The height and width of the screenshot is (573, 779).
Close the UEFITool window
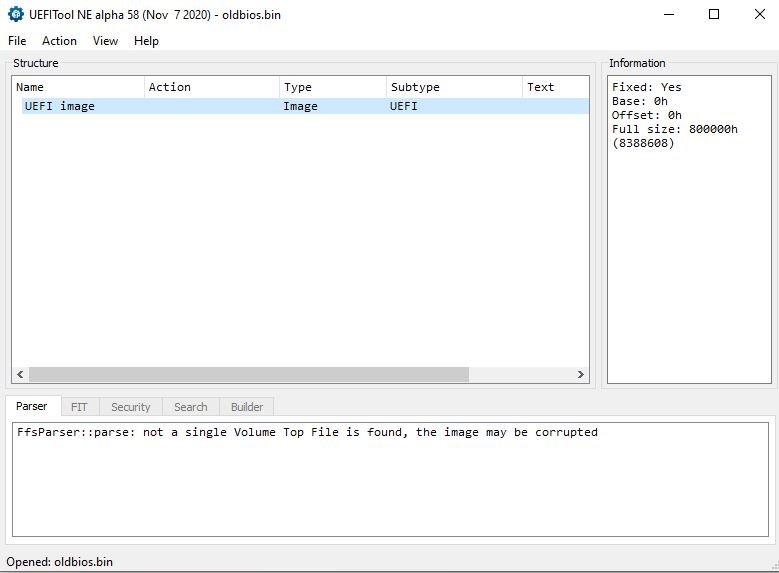[760, 14]
